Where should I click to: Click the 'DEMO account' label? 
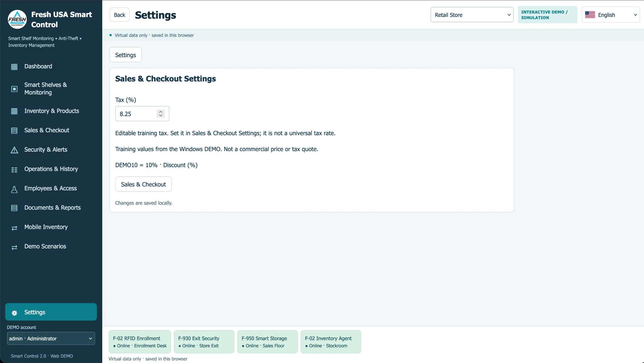pyautogui.click(x=21, y=327)
